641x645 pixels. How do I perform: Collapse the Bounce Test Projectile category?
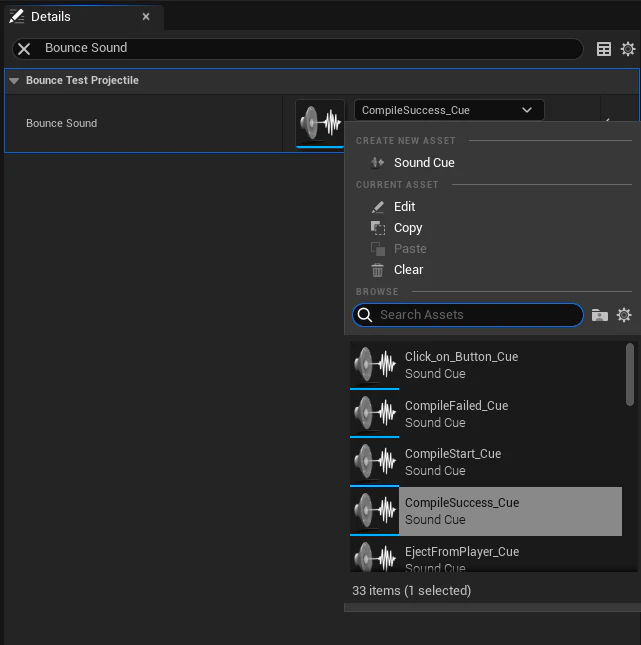(14, 81)
